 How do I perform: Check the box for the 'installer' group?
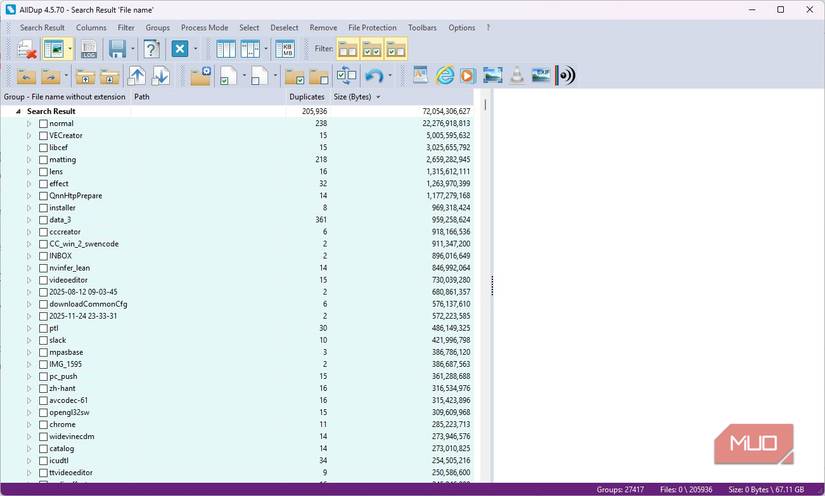[x=43, y=208]
